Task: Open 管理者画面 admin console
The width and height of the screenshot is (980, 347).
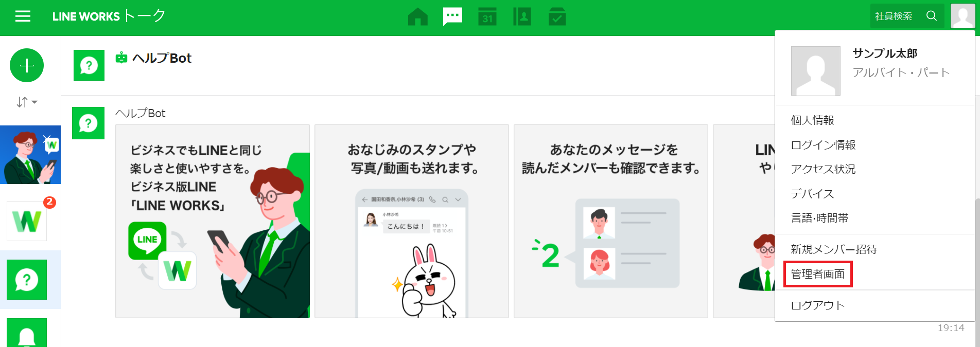Action: 818,274
